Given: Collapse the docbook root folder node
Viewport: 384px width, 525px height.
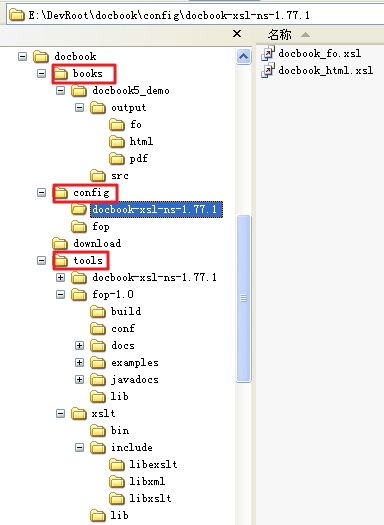Looking at the screenshot, I should (x=22, y=56).
